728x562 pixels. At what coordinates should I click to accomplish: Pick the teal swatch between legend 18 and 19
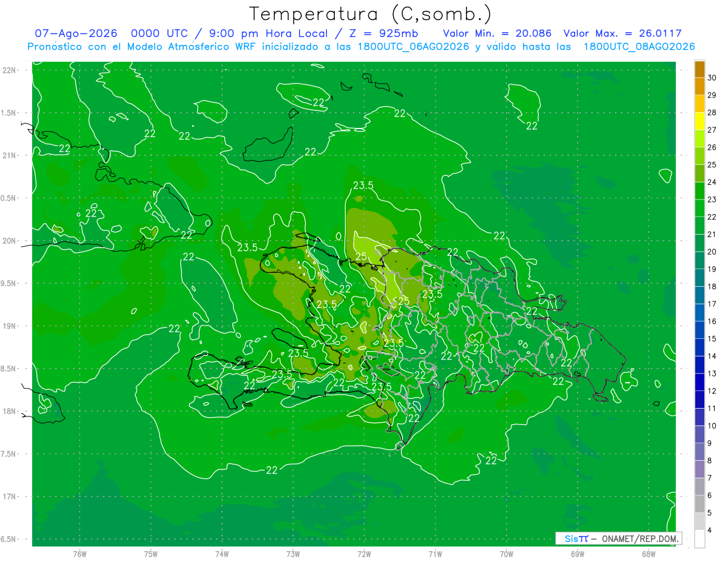pyautogui.click(x=699, y=278)
